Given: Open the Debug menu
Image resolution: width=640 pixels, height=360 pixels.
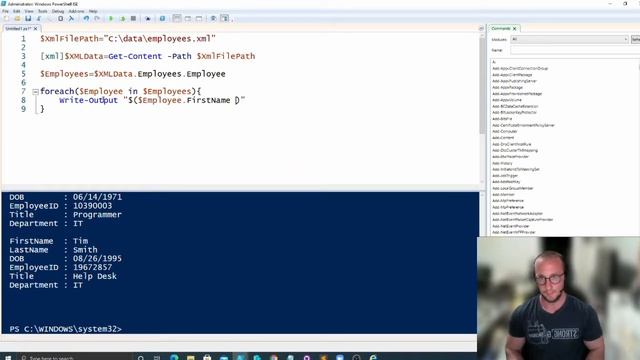Looking at the screenshot, I should [x=58, y=11].
